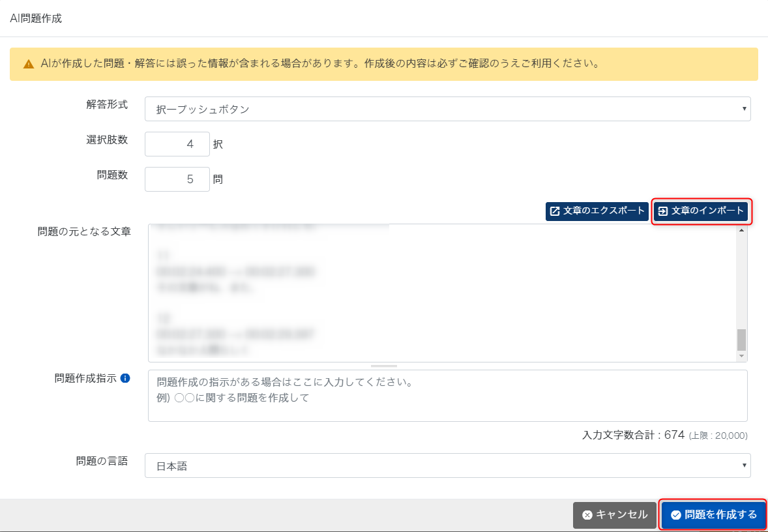Click the checkmark icon on 問題を作成する button

click(x=676, y=515)
